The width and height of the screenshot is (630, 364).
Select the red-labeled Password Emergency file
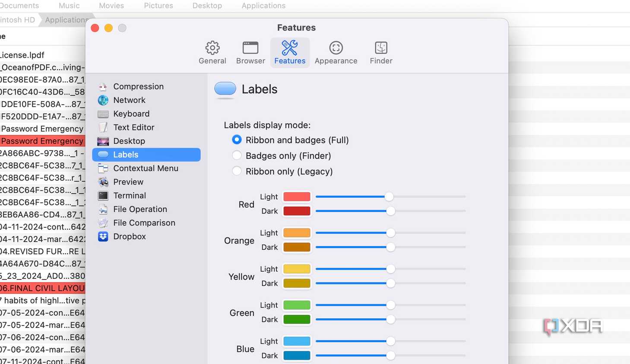pos(43,141)
